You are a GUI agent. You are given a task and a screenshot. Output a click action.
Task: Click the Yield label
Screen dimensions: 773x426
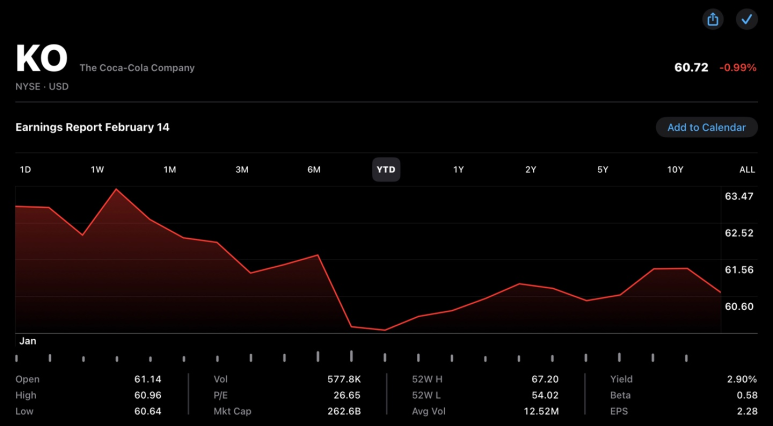point(621,379)
